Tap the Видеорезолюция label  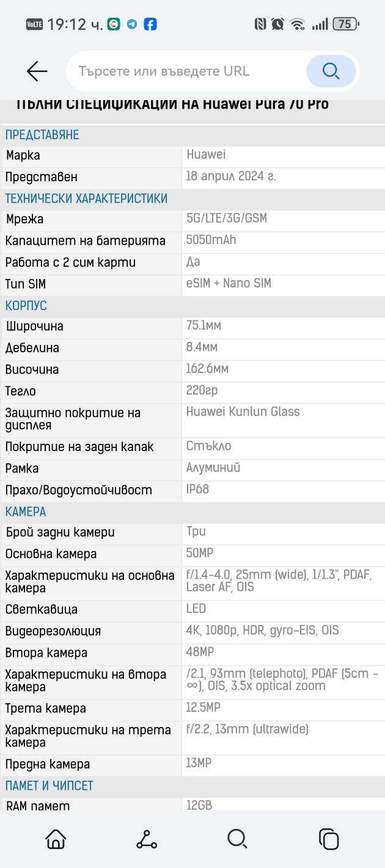53,631
